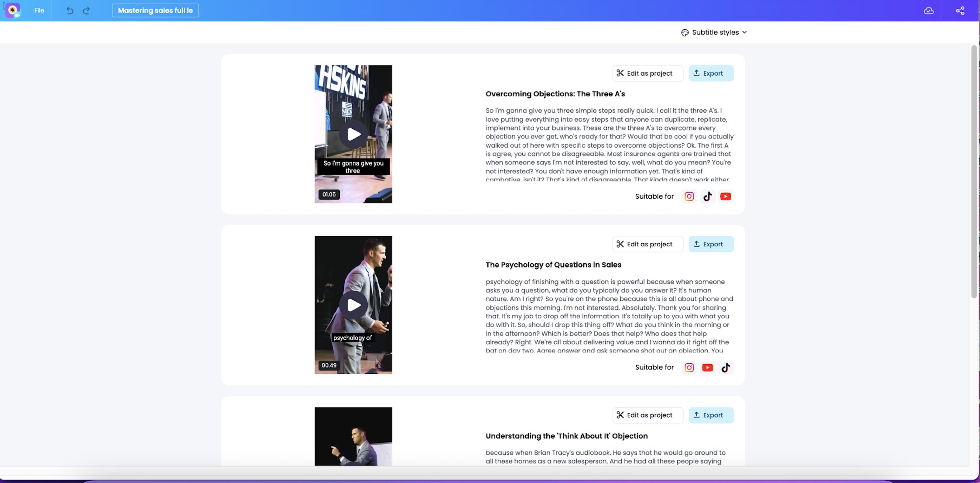Click TikTok icon for 'Psychology of Questions' clip
Image resolution: width=980 pixels, height=483 pixels.
click(726, 368)
